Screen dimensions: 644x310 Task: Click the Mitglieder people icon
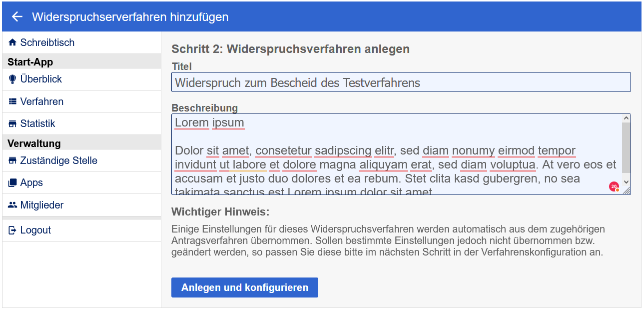point(12,205)
